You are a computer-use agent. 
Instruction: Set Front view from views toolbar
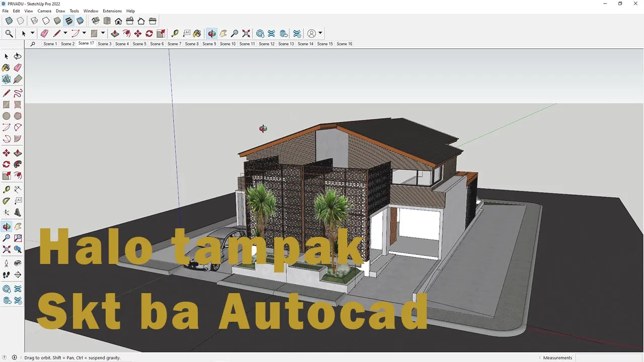(118, 21)
